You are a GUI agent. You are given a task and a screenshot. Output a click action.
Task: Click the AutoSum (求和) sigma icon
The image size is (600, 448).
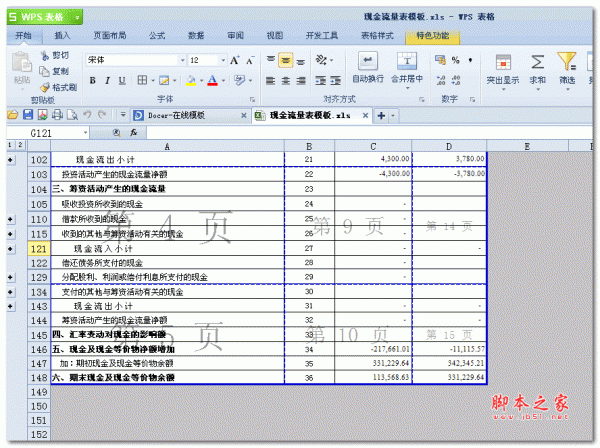click(x=537, y=62)
